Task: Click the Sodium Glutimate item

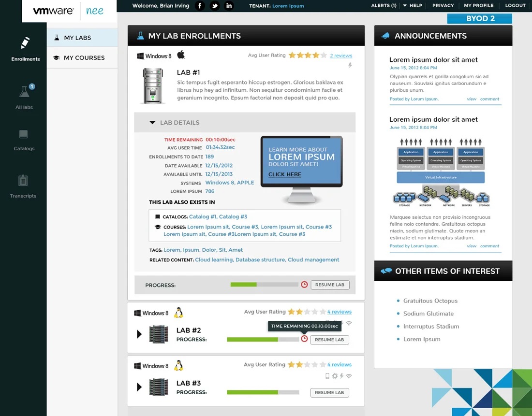Action: tap(428, 314)
